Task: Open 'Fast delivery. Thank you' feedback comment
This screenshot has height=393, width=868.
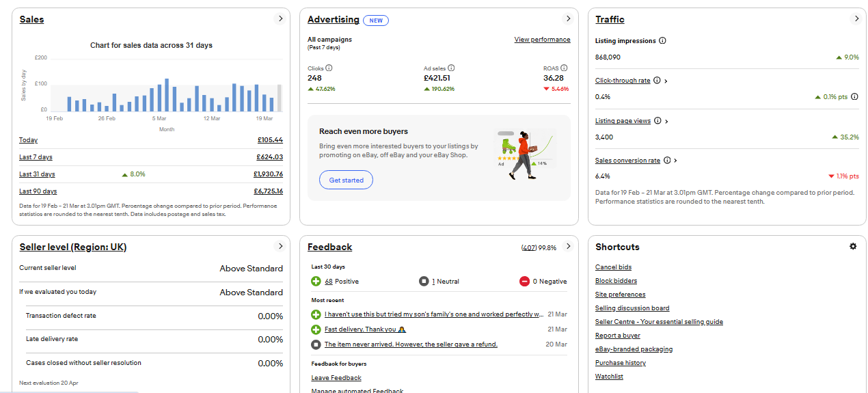Action: pyautogui.click(x=366, y=329)
